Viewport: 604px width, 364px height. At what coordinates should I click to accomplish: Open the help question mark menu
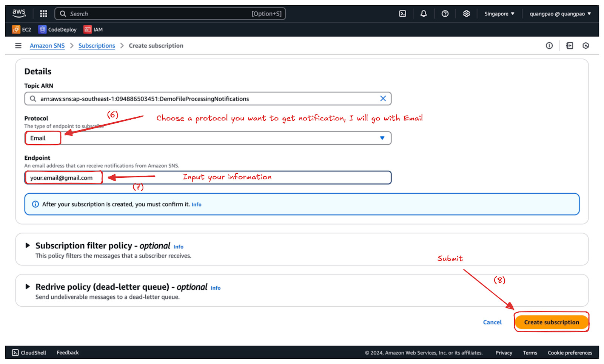(445, 14)
